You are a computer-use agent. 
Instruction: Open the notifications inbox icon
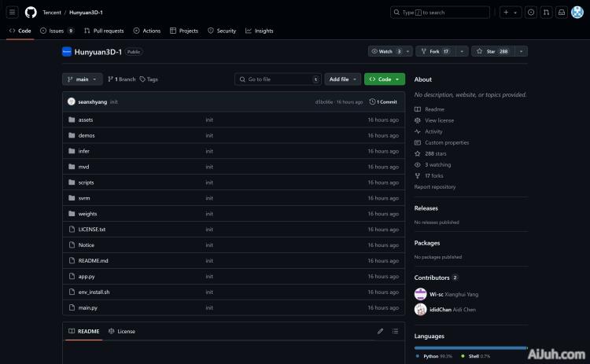click(562, 13)
